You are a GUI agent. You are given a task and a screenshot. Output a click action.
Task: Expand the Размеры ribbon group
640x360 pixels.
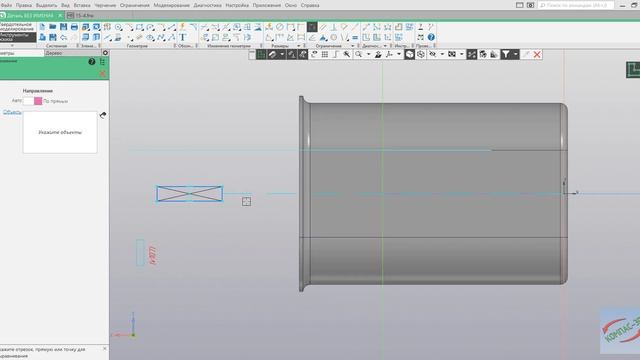click(298, 46)
